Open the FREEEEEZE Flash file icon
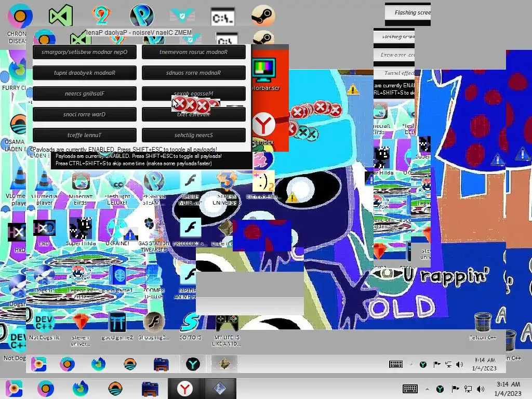The image size is (532, 399). click(190, 232)
